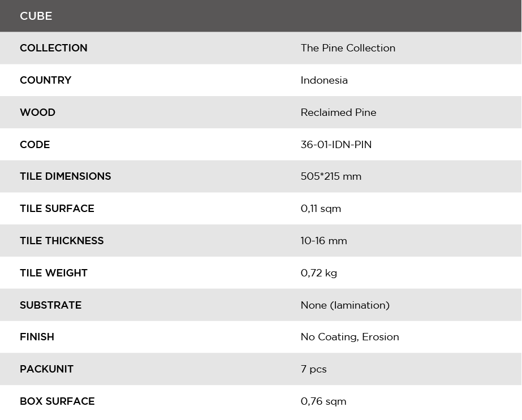Click the 'Indonesia' country value
Viewport: 522px width, 420px height.
(x=324, y=80)
